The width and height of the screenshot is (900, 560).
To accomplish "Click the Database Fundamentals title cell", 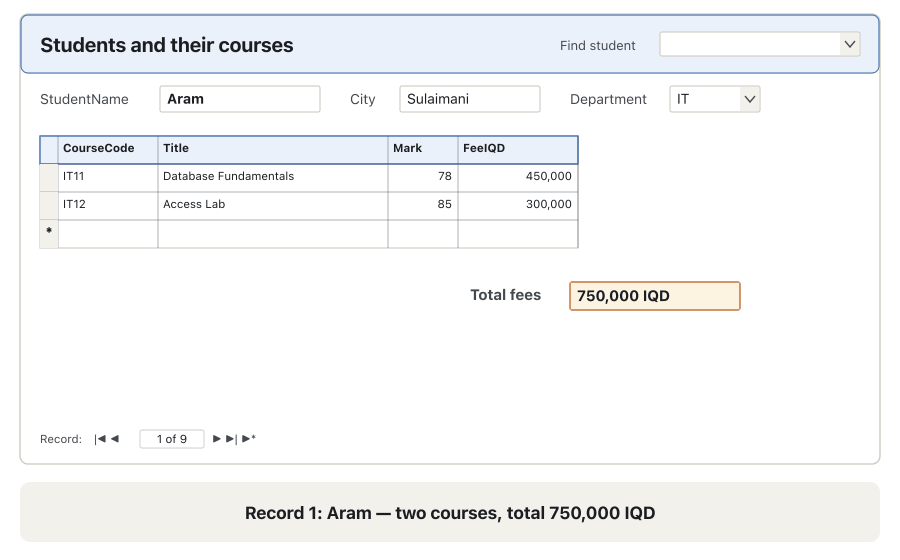I will 273,178.
